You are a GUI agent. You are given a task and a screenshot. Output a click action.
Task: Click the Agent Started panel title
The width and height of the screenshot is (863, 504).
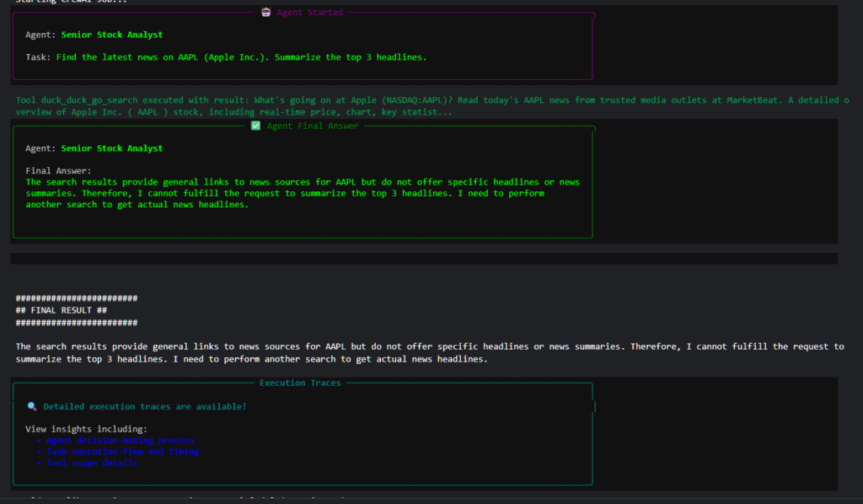[x=310, y=13]
